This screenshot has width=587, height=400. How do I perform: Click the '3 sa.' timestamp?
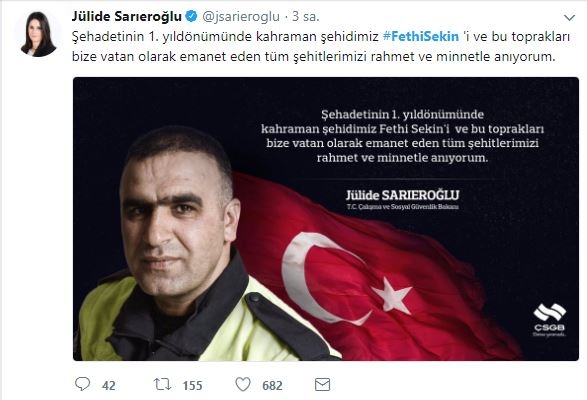click(x=306, y=16)
